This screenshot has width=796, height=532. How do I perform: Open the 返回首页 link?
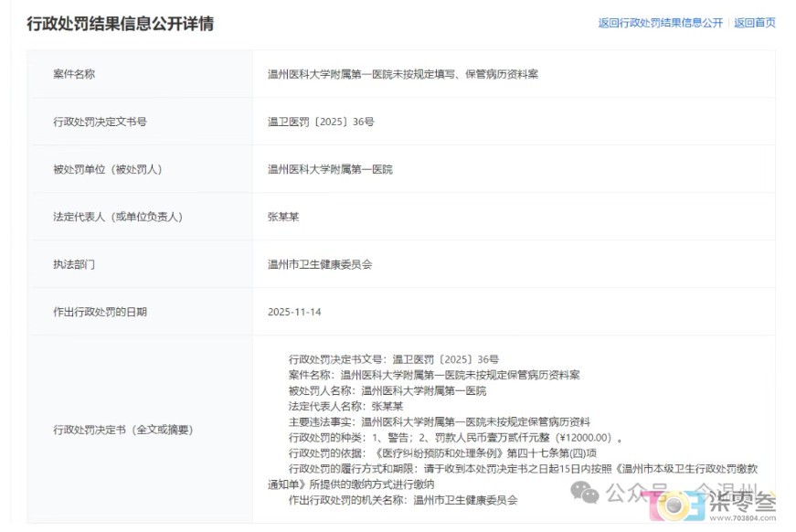[754, 23]
